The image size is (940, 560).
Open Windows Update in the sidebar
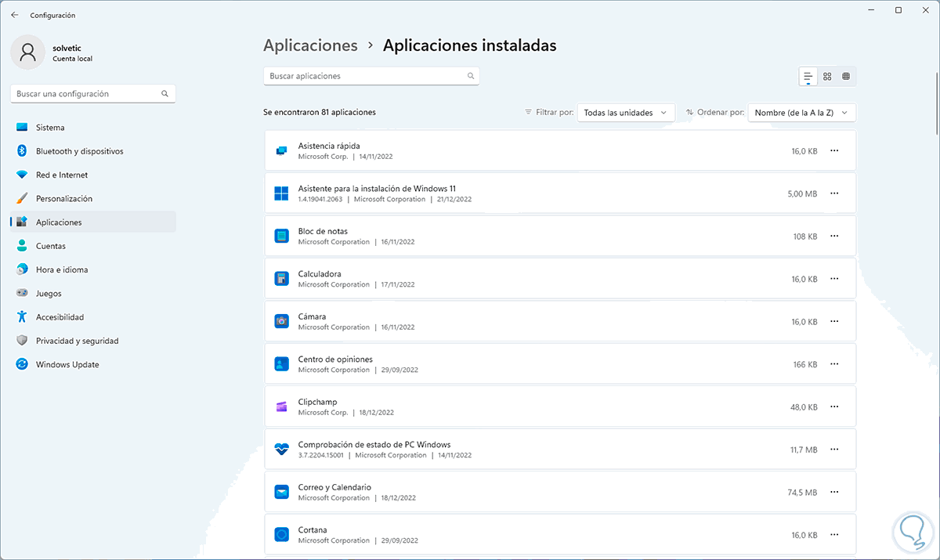click(x=67, y=365)
